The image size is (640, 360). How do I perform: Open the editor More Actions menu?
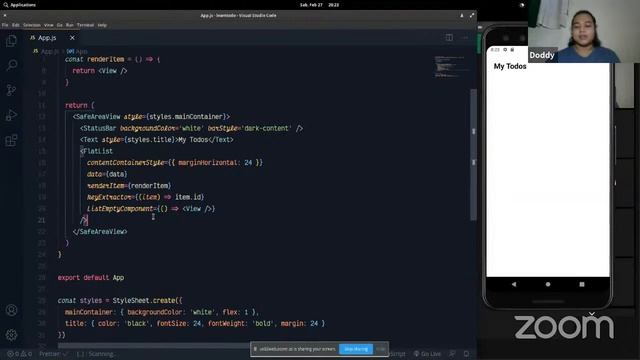(464, 38)
